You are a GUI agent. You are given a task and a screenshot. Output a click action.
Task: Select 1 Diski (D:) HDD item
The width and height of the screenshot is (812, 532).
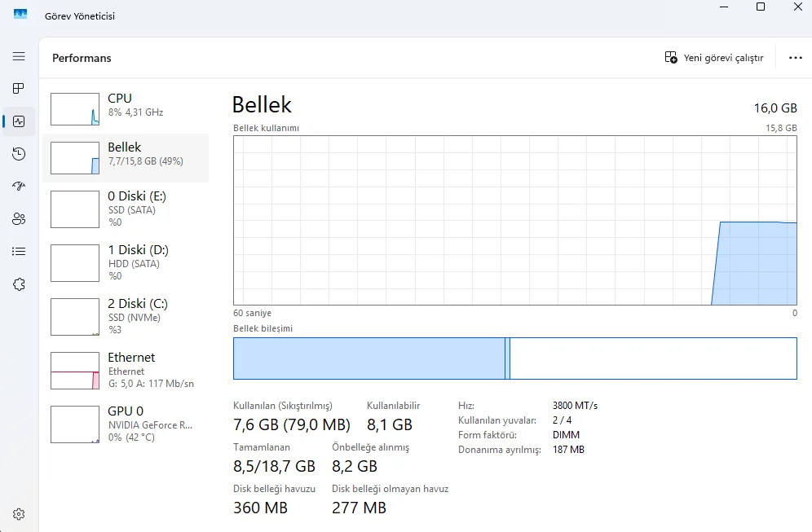tap(126, 262)
